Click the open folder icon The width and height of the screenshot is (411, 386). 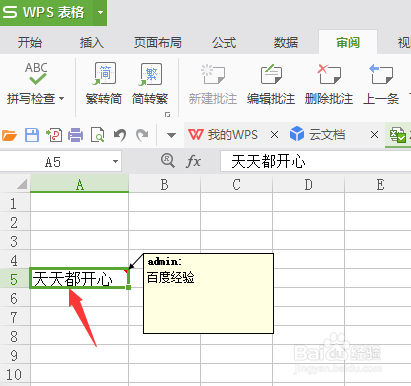(x=9, y=135)
